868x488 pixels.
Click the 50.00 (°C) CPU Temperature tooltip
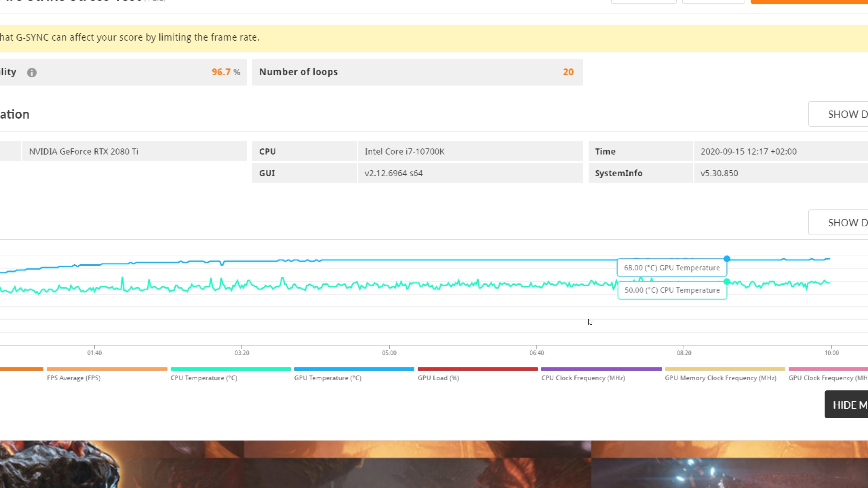pyautogui.click(x=672, y=290)
